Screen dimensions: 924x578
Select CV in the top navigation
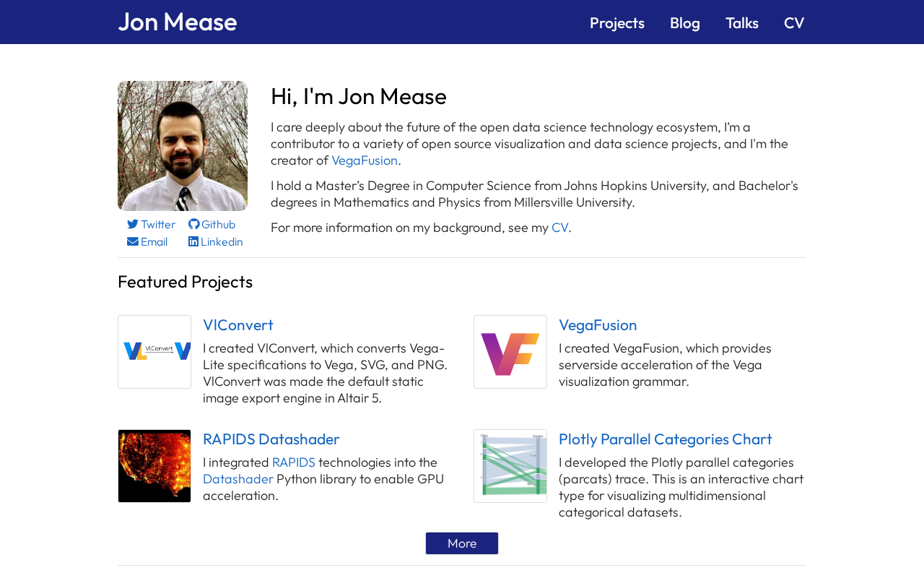pos(794,23)
